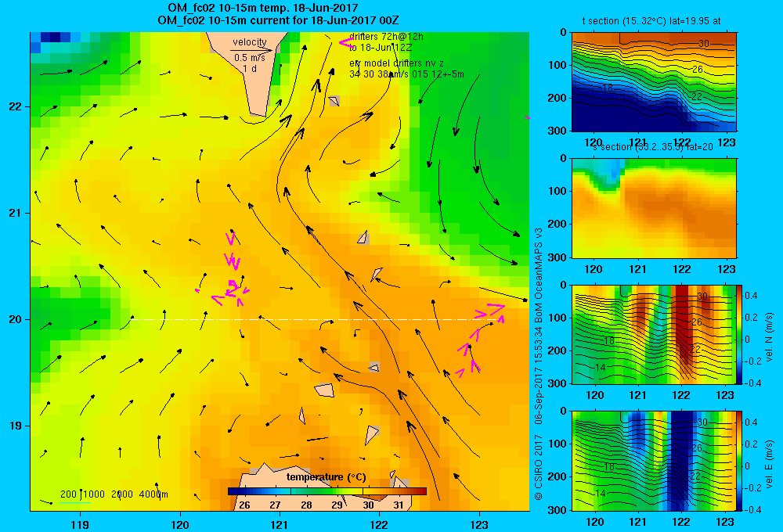Click the '34 30 38cm/s 015 12+-5m' text
This screenshot has width=783, height=532.
(406, 74)
